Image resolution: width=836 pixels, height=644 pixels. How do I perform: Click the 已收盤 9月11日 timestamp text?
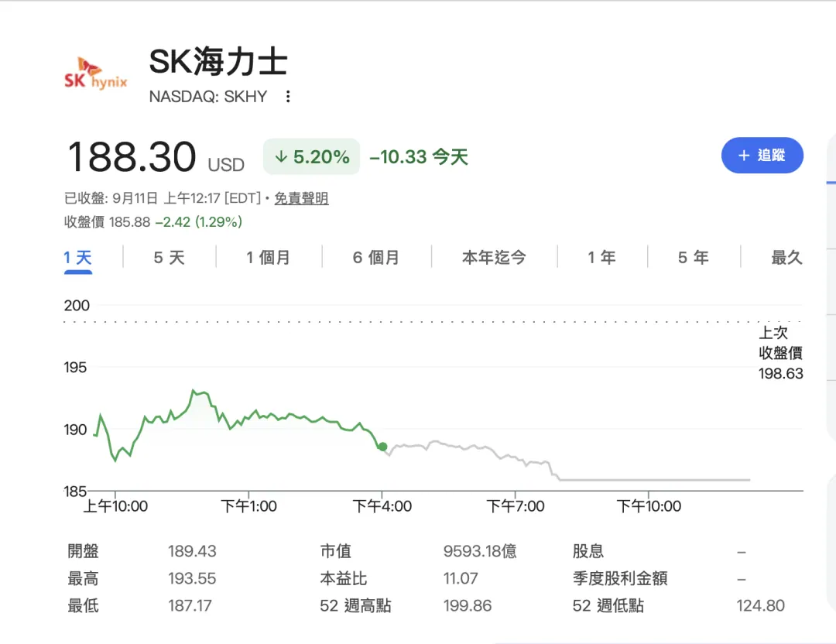pyautogui.click(x=163, y=198)
